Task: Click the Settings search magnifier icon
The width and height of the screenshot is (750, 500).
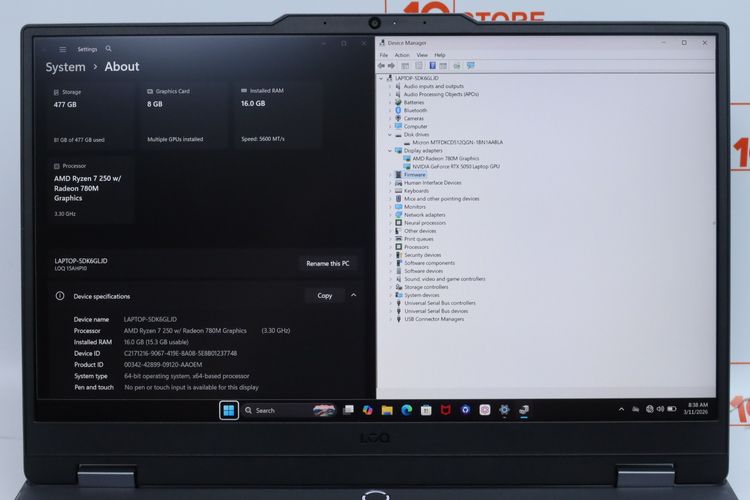Action: tap(109, 49)
